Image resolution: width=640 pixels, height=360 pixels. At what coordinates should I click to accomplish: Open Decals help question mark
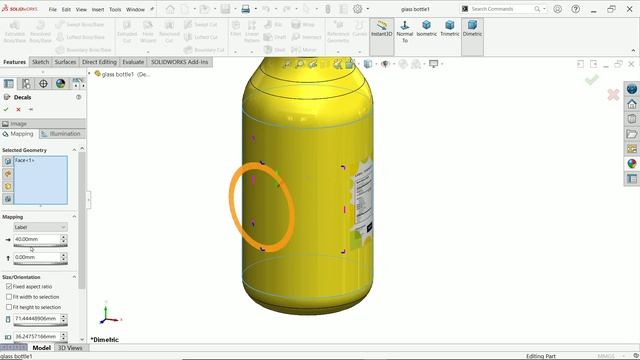[78, 97]
